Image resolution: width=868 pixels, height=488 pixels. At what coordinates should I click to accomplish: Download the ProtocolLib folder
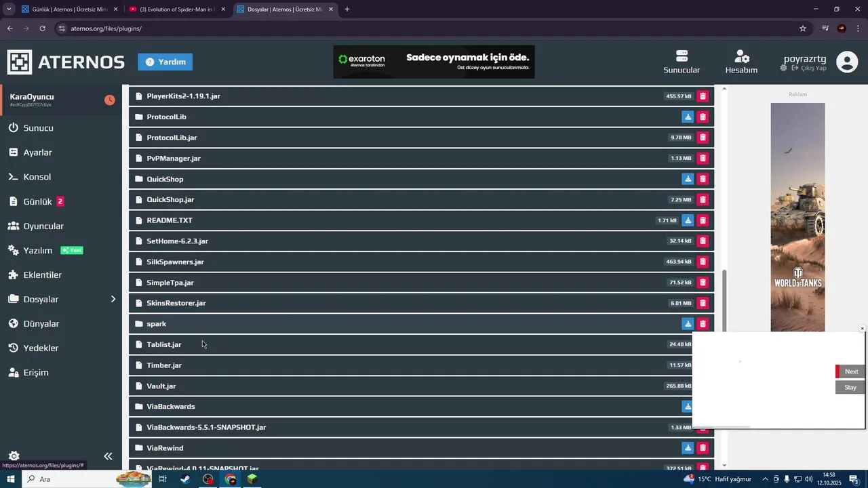(x=688, y=117)
